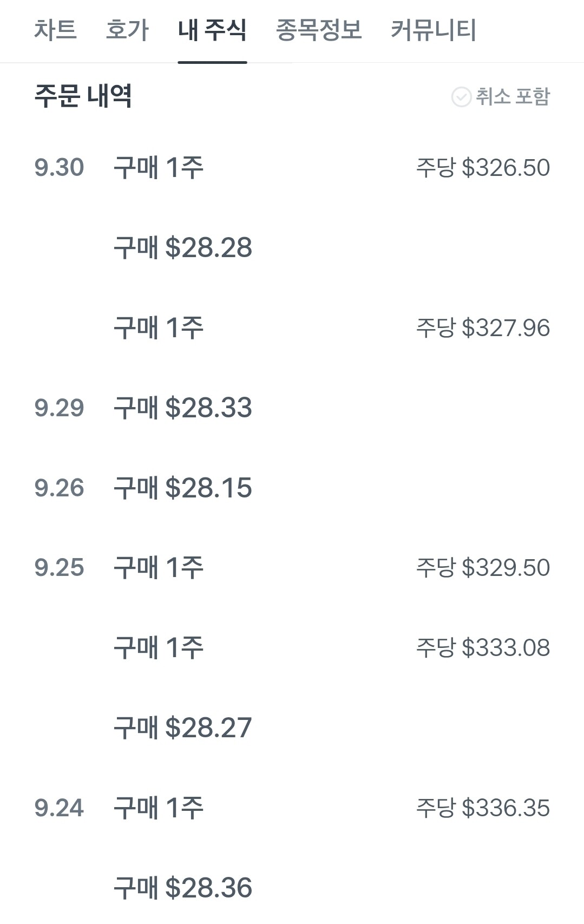Click the 주문 내역 heading
This screenshot has width=584, height=924.
83,96
